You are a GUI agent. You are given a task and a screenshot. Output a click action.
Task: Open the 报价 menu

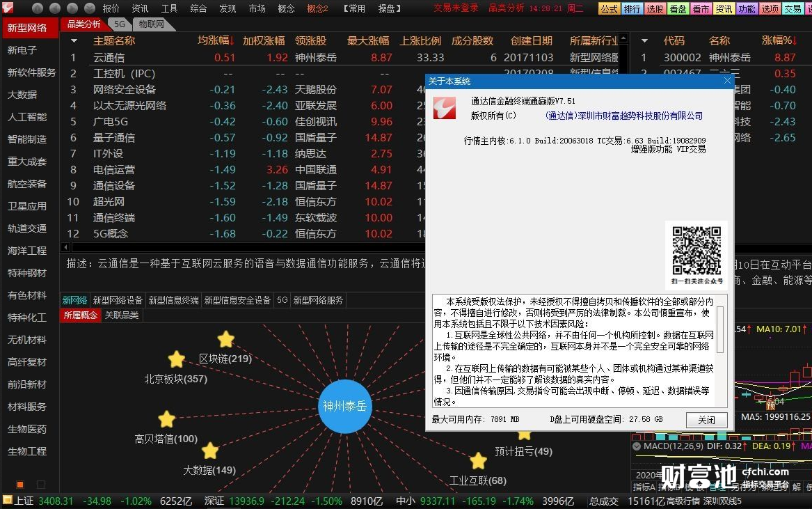pos(111,8)
